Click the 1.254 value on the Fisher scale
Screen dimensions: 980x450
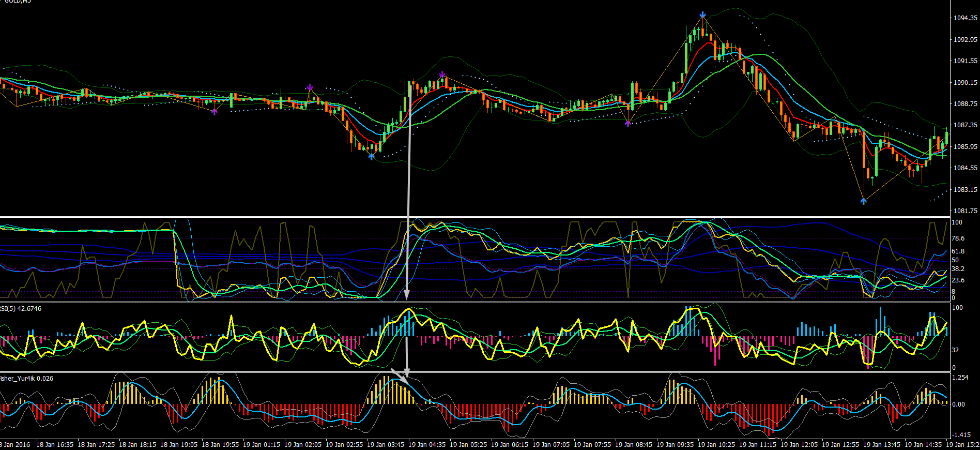pos(960,378)
